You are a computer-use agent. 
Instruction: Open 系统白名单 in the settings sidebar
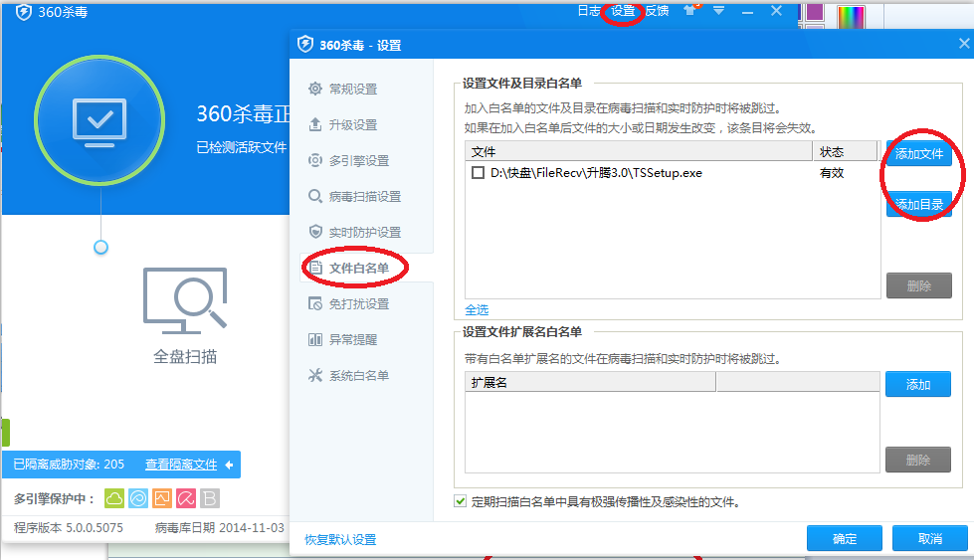click(x=358, y=376)
